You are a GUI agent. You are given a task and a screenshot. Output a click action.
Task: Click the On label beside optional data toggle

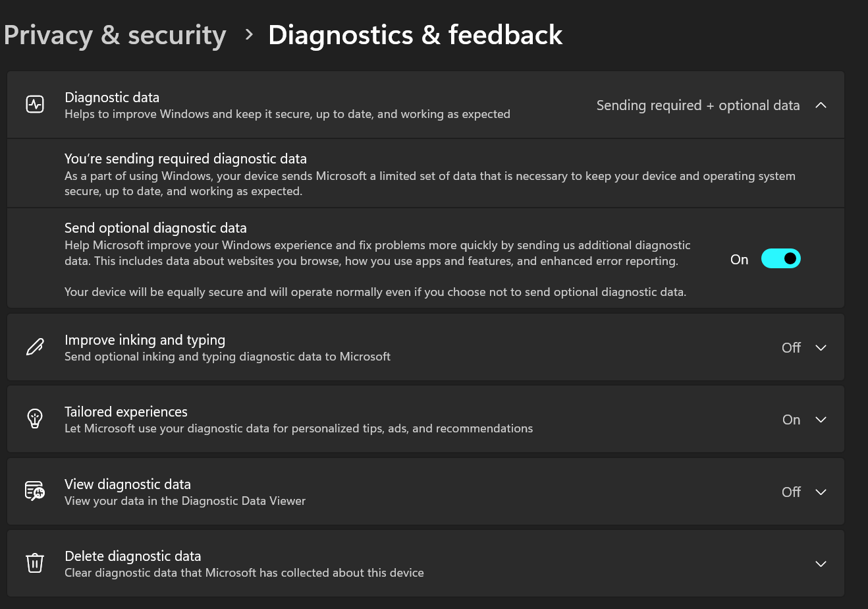pyautogui.click(x=740, y=260)
